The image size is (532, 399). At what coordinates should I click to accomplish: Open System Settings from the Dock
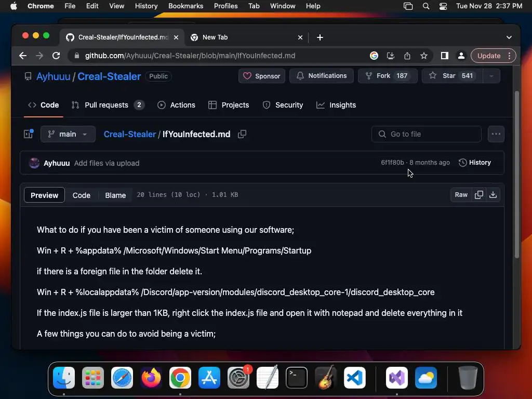(x=238, y=378)
